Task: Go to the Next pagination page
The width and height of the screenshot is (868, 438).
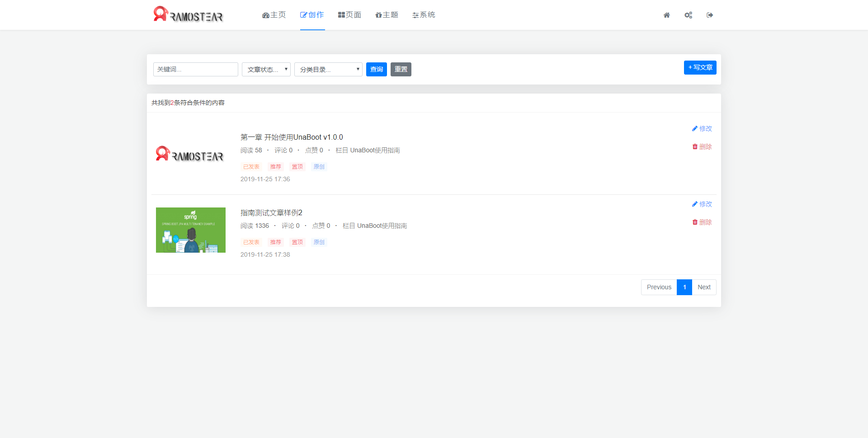Action: 704,287
